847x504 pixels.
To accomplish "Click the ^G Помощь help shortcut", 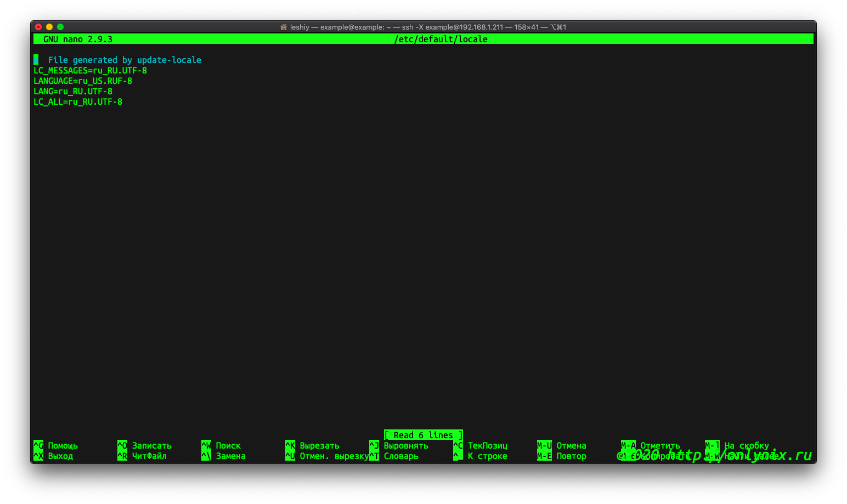I will 56,445.
